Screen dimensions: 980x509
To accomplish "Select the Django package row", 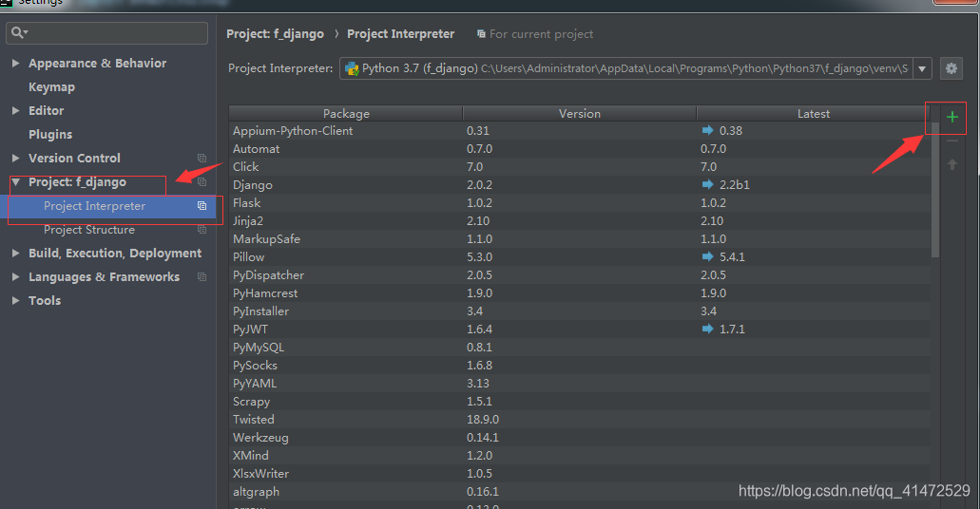I will click(580, 185).
